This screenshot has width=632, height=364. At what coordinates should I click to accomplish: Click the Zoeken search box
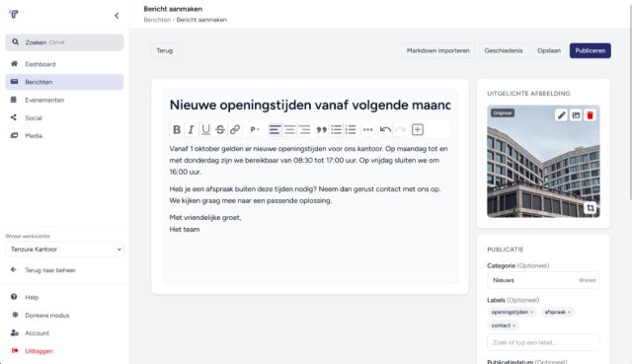[x=64, y=42]
